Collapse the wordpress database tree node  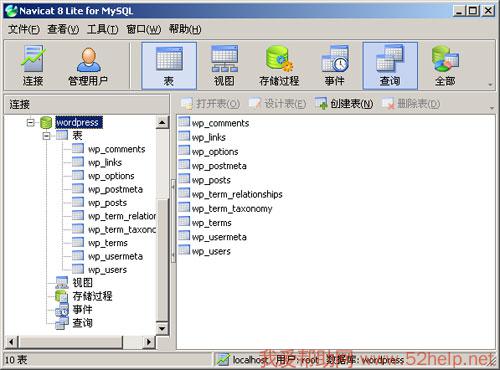coord(30,123)
